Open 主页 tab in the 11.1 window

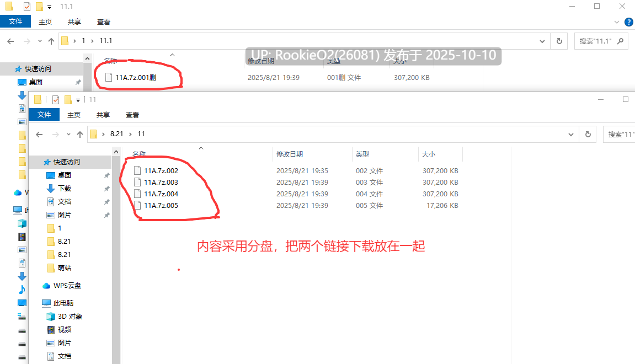[x=45, y=22]
